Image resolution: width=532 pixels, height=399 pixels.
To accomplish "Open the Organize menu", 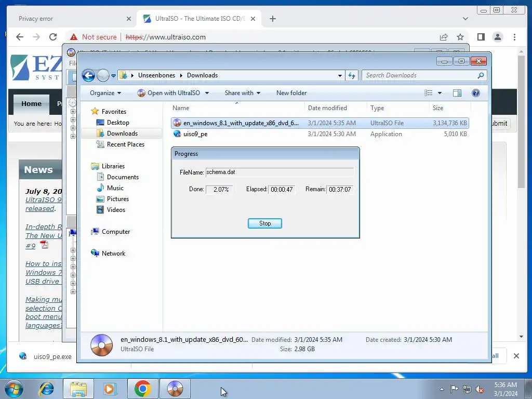I will 105,93.
